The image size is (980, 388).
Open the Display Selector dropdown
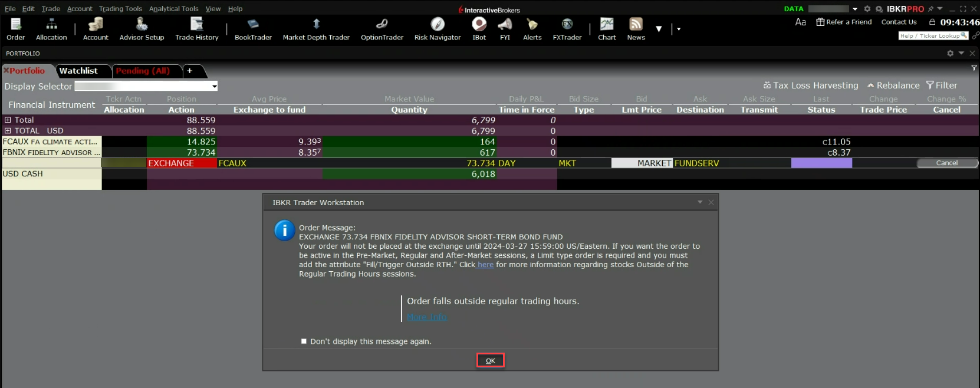[x=146, y=86]
